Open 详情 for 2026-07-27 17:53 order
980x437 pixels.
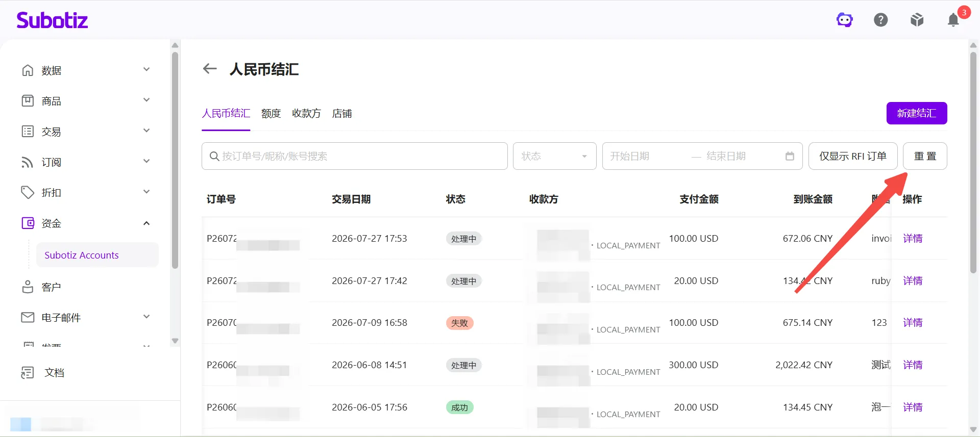[913, 238]
